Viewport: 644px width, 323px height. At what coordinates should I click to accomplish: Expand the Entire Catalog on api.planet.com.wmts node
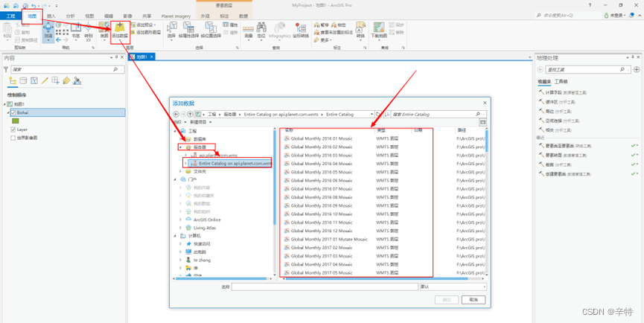[186, 163]
